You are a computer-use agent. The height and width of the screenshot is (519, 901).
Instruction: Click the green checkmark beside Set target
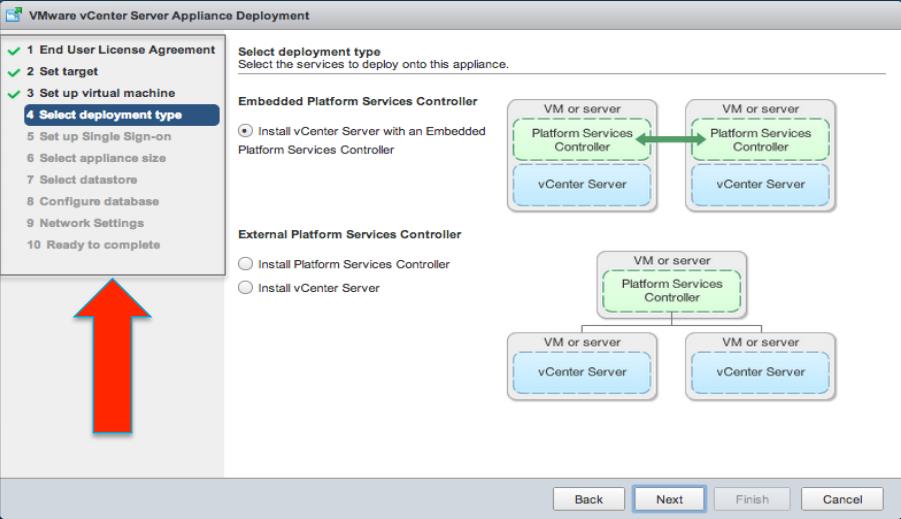[14, 72]
